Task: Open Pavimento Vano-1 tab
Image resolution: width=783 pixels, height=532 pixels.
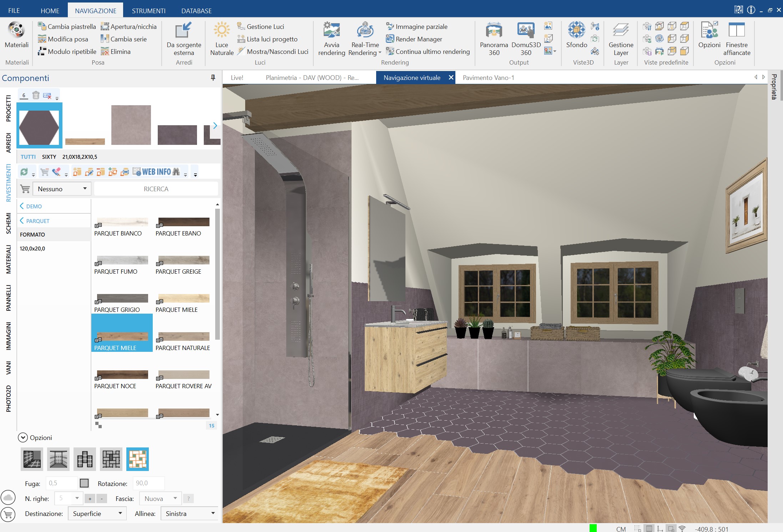Action: (x=488, y=77)
